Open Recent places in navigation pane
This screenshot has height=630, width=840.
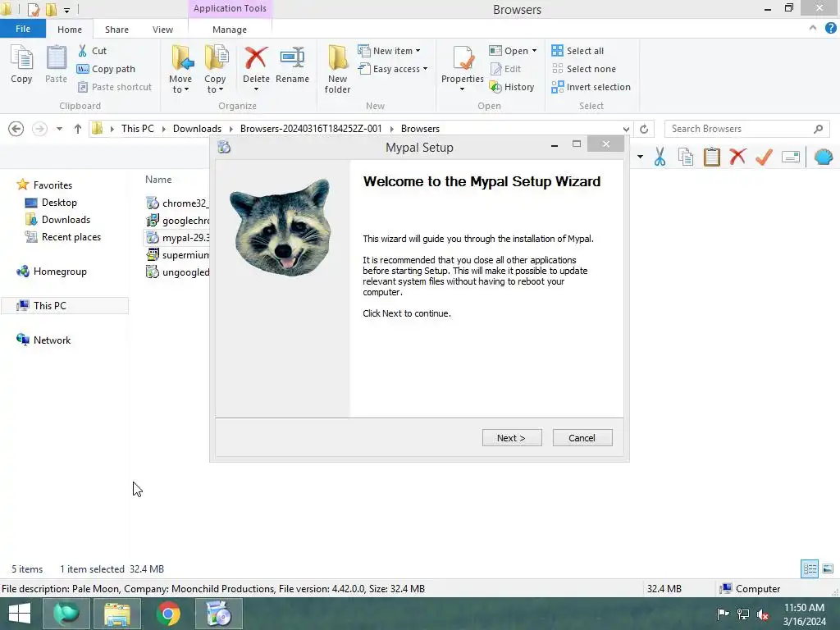[x=63, y=237]
